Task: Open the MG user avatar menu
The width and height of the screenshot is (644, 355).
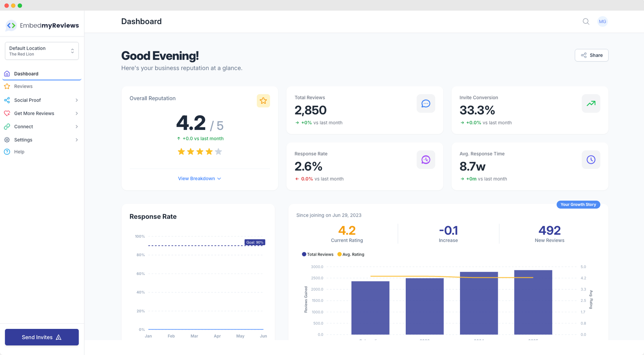Action: click(x=602, y=22)
